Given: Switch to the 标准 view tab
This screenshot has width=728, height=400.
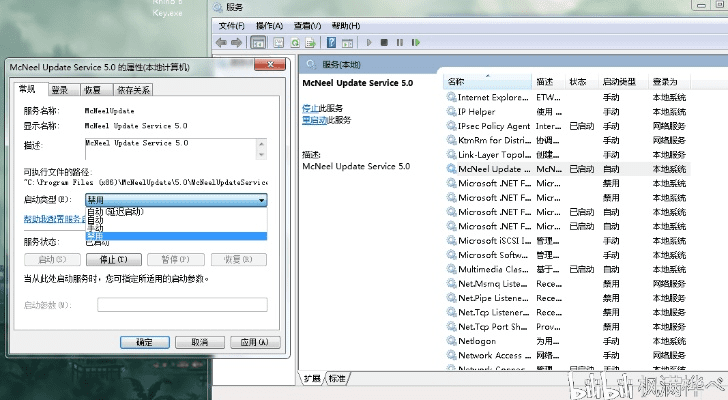Looking at the screenshot, I should pyautogui.click(x=337, y=378).
